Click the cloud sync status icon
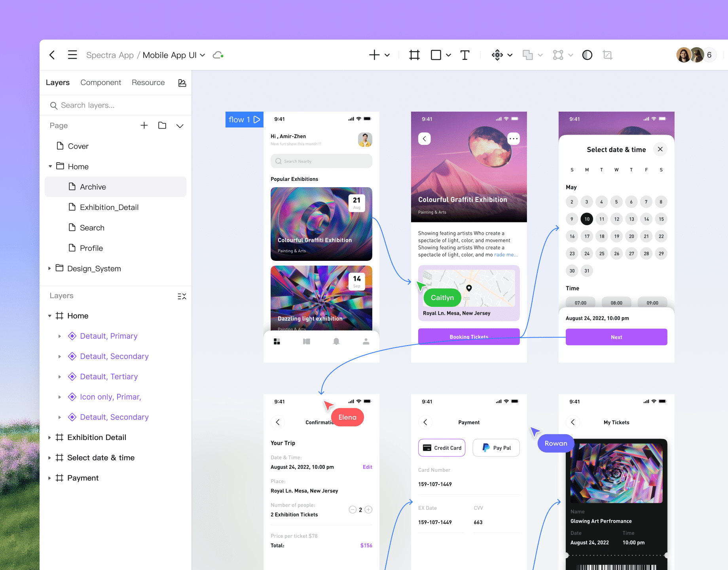 (217, 55)
